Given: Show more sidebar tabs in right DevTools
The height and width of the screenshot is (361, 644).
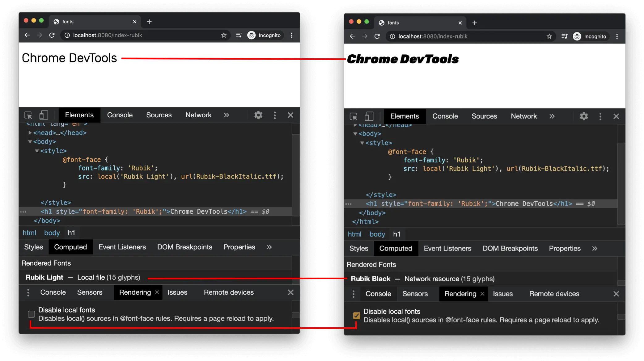Looking at the screenshot, I should (x=595, y=249).
